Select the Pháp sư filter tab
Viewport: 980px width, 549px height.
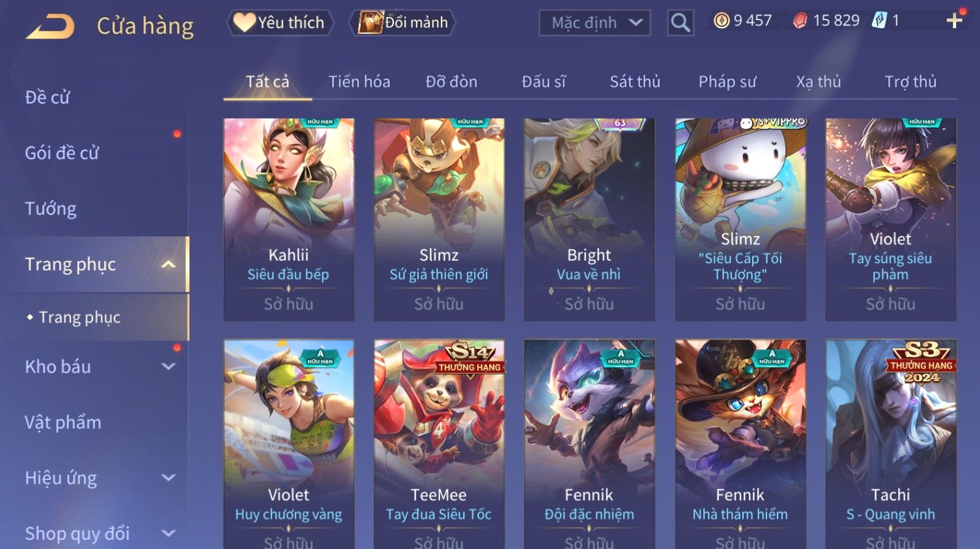727,82
